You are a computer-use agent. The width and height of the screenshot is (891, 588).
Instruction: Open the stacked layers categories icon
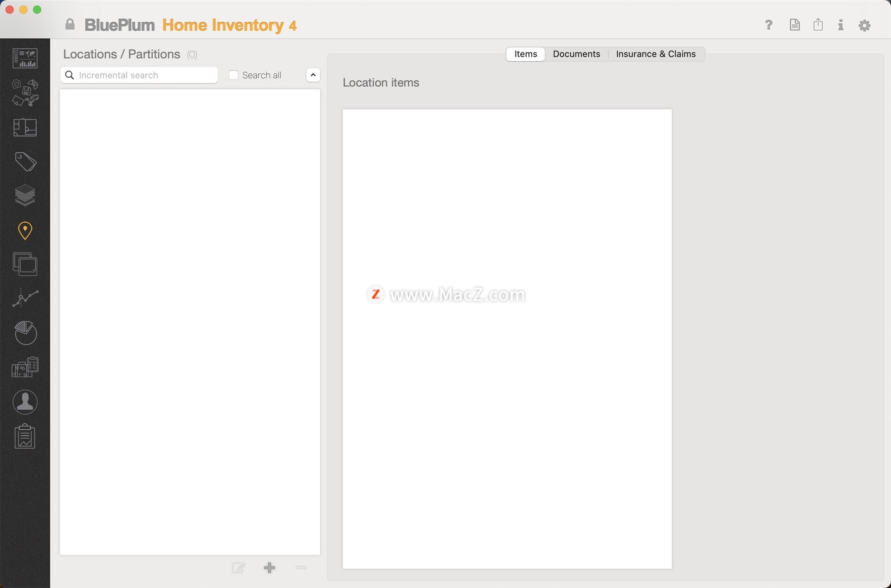coord(25,195)
